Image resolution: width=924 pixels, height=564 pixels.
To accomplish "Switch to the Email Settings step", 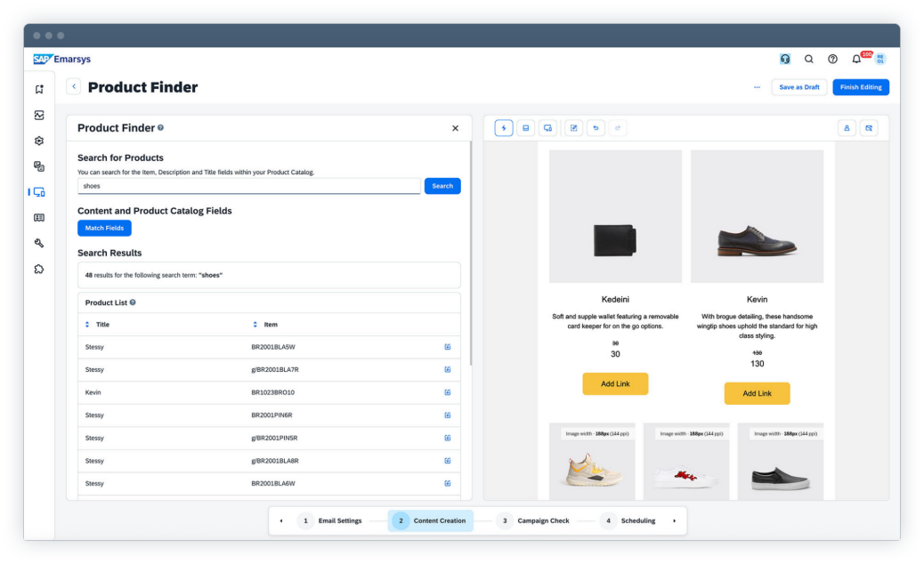I will click(330, 520).
